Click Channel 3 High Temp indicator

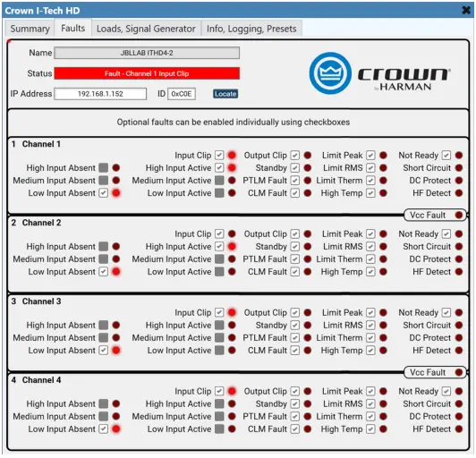point(384,351)
